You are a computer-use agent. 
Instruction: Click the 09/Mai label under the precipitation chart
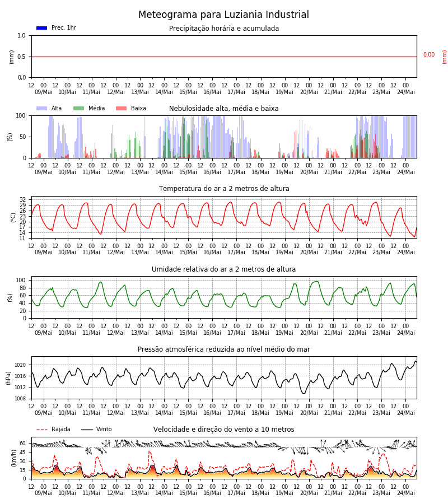pyautogui.click(x=44, y=92)
